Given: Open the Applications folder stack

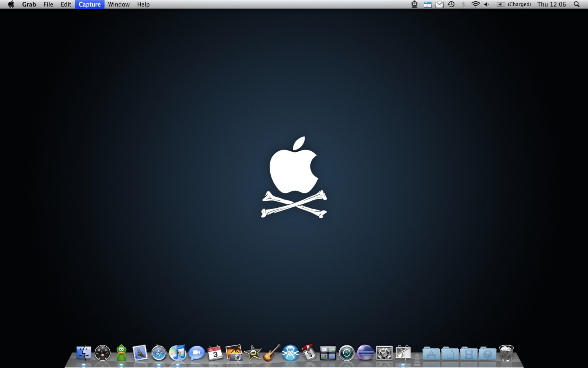Looking at the screenshot, I should (x=431, y=353).
